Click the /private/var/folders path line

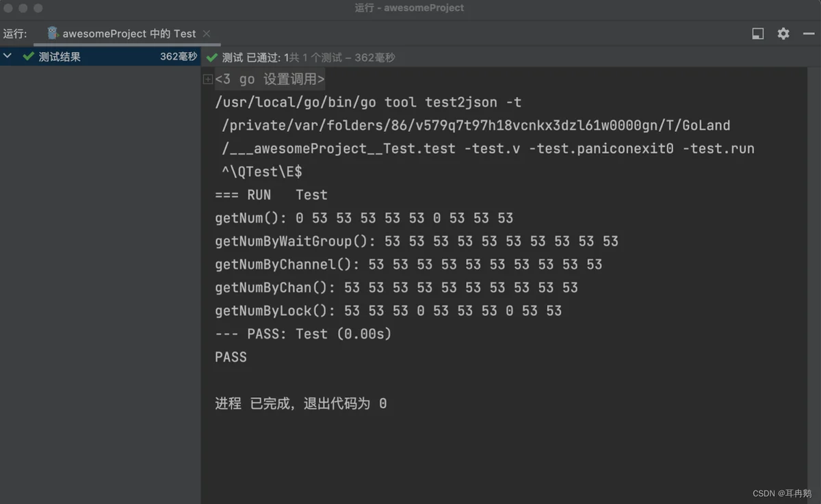tap(476, 126)
